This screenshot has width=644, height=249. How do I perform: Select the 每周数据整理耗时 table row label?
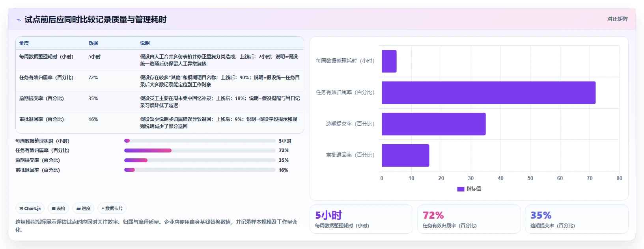[x=46, y=57]
